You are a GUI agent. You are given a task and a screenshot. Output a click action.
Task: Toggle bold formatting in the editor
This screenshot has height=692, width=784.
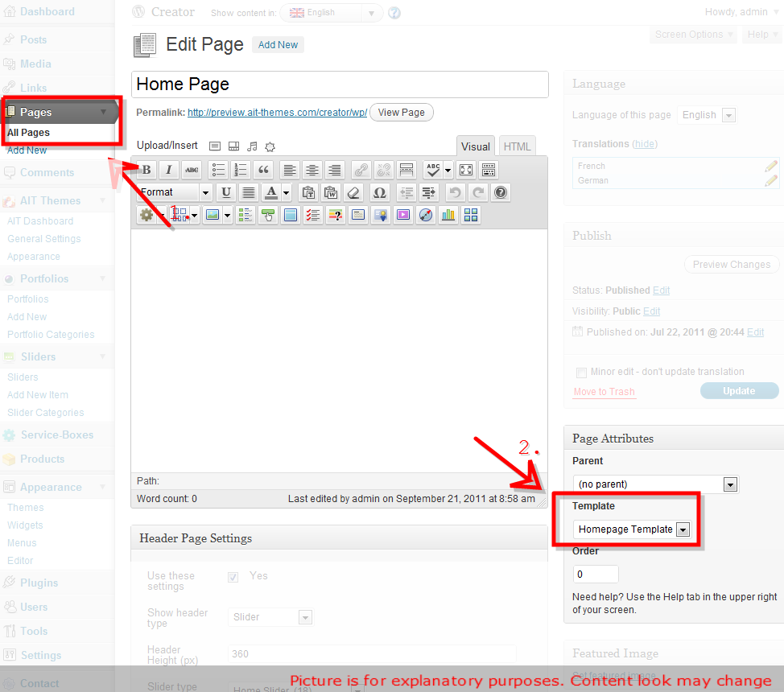145,170
